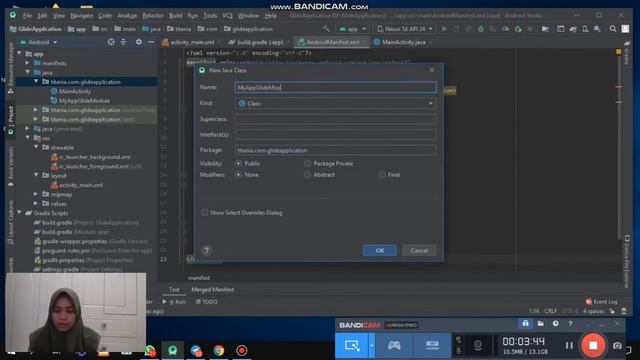Check Show Select Overrides Dialog

(204, 213)
